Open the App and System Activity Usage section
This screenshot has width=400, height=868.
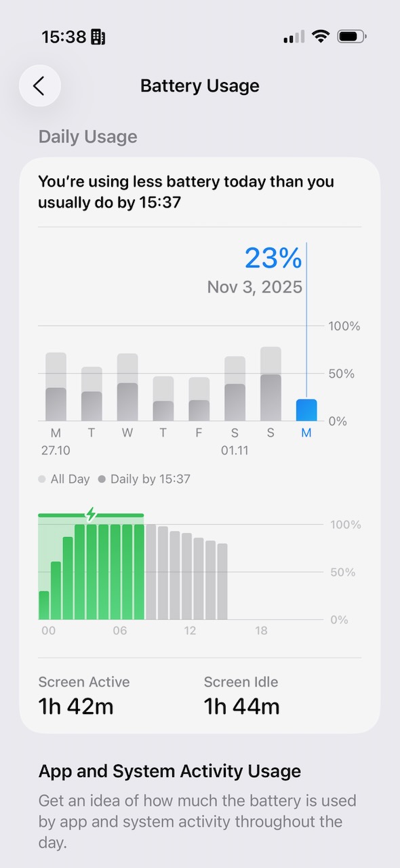[169, 771]
